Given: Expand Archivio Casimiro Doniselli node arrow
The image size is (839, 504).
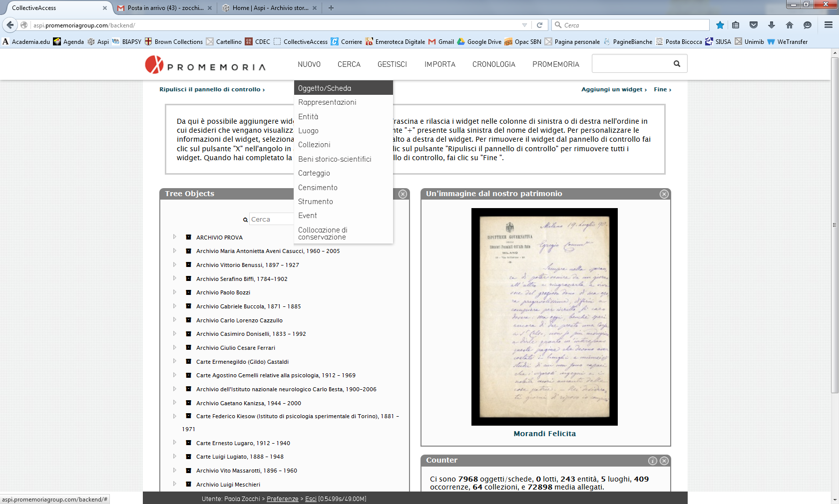Looking at the screenshot, I should (174, 333).
